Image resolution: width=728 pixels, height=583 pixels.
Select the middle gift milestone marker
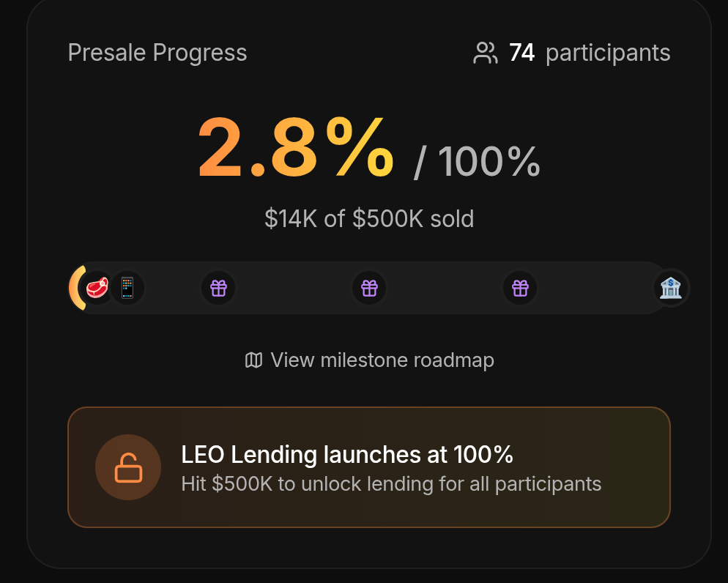[369, 288]
